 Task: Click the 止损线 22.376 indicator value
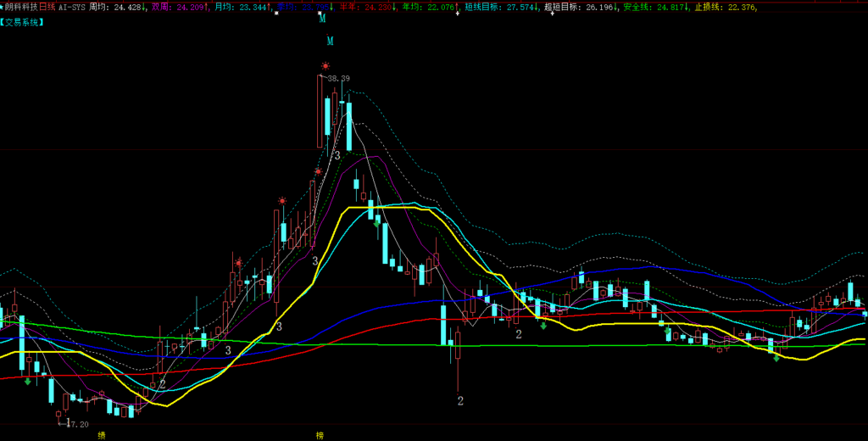pyautogui.click(x=726, y=7)
